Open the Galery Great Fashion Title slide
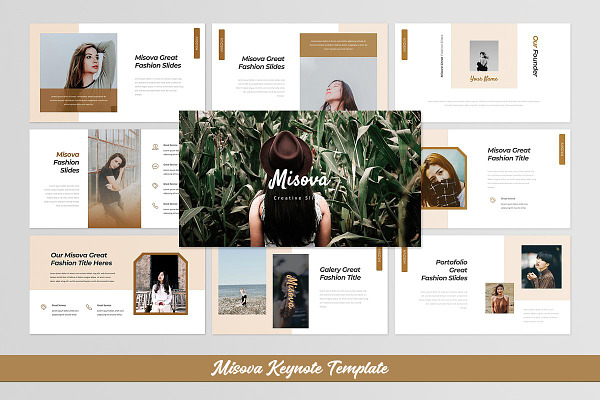Screen dimensions: 600x400 [x=300, y=290]
